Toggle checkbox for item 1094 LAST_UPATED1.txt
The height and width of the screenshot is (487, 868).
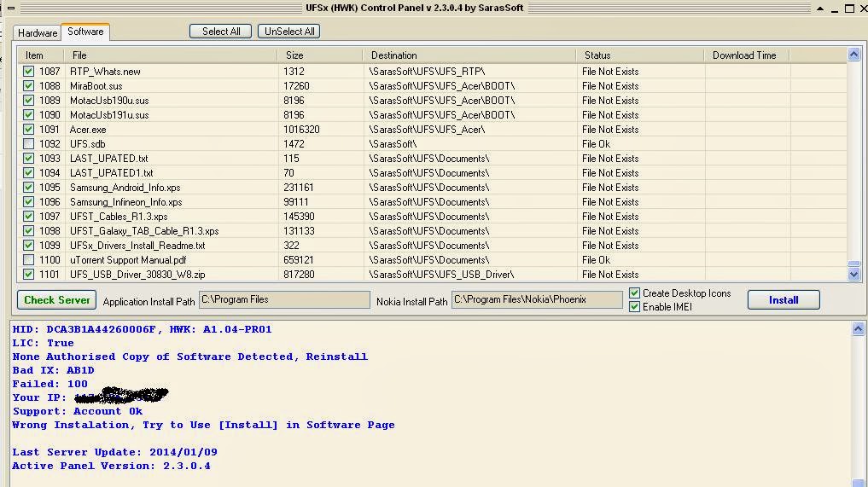coord(28,172)
